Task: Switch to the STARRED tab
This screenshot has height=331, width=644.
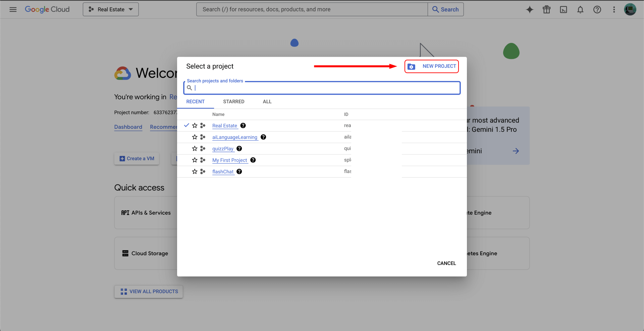Action: click(233, 102)
